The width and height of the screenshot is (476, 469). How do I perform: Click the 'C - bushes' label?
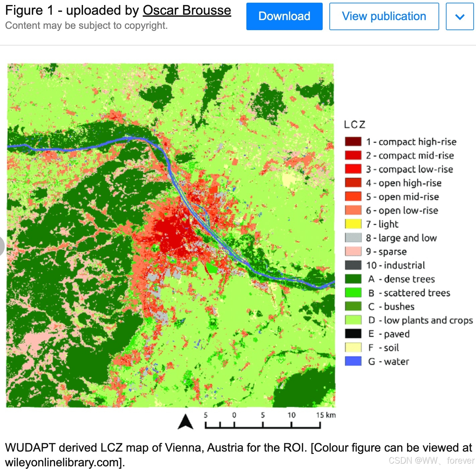click(x=391, y=307)
